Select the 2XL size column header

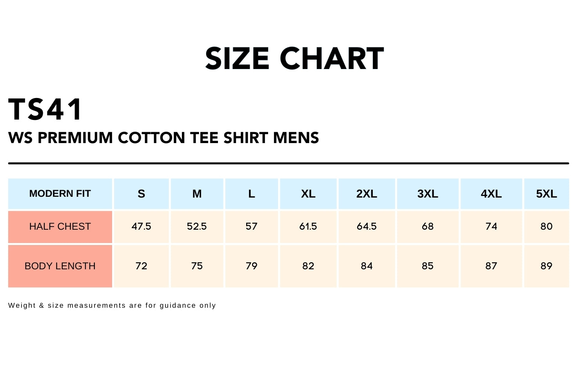point(367,194)
